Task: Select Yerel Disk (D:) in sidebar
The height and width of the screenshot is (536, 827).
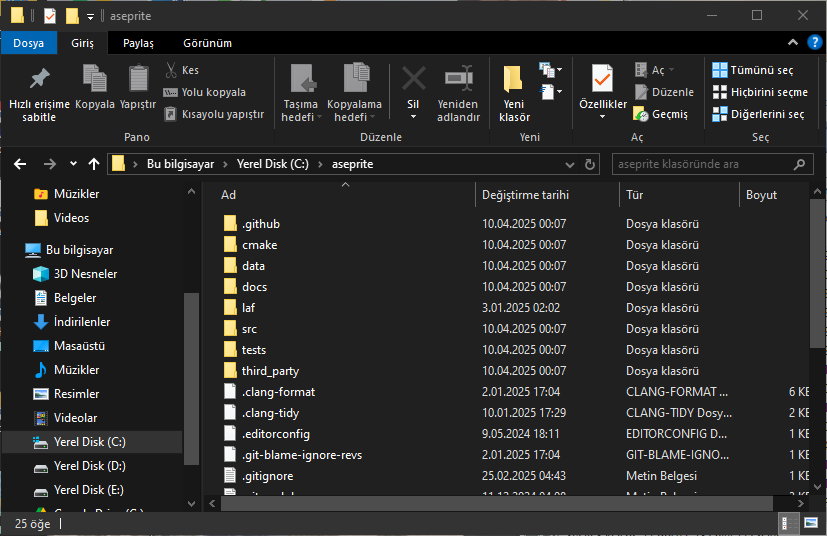Action: pos(90,466)
